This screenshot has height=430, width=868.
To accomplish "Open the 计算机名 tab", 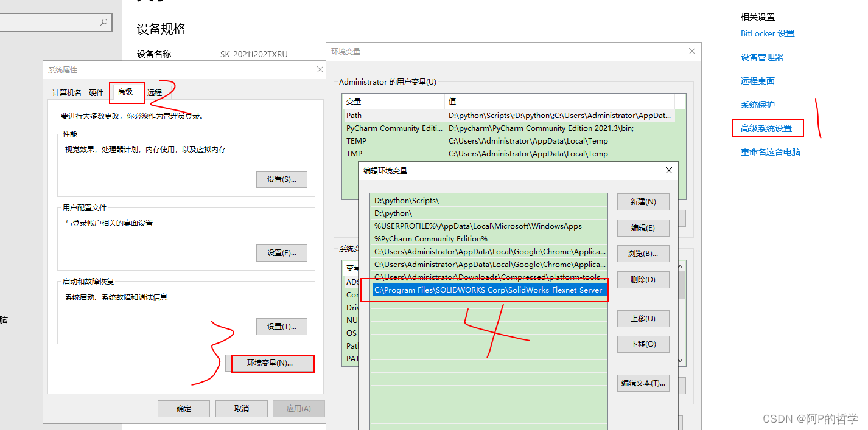I will [67, 92].
